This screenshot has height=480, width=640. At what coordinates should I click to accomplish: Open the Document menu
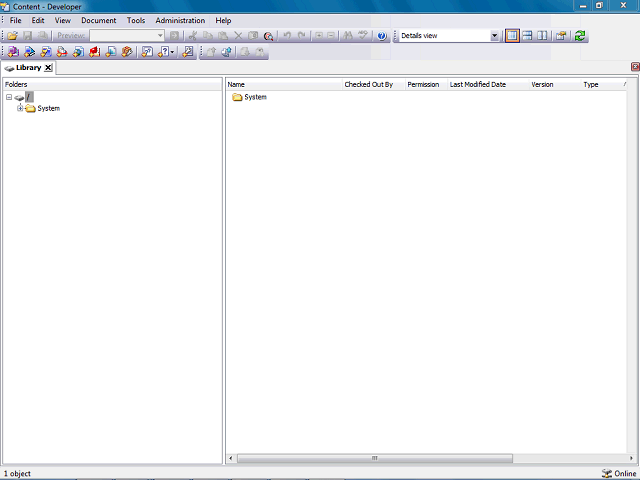(98, 20)
